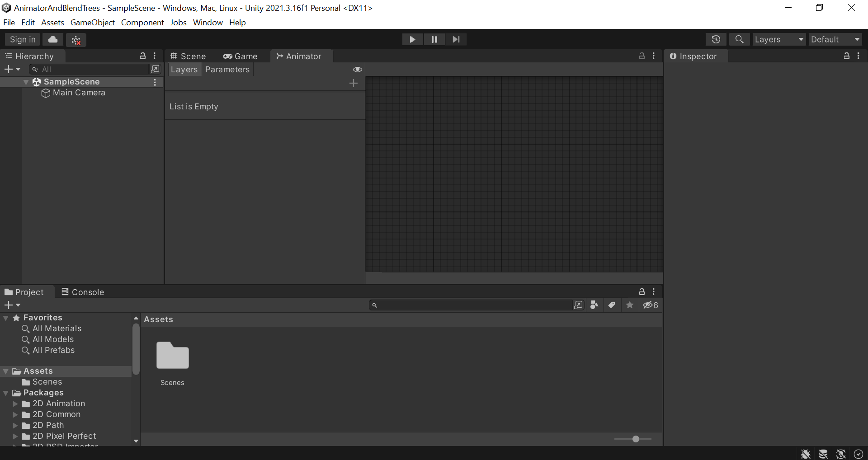868x460 pixels.
Task: Open Undo History clock icon
Action: point(716,39)
